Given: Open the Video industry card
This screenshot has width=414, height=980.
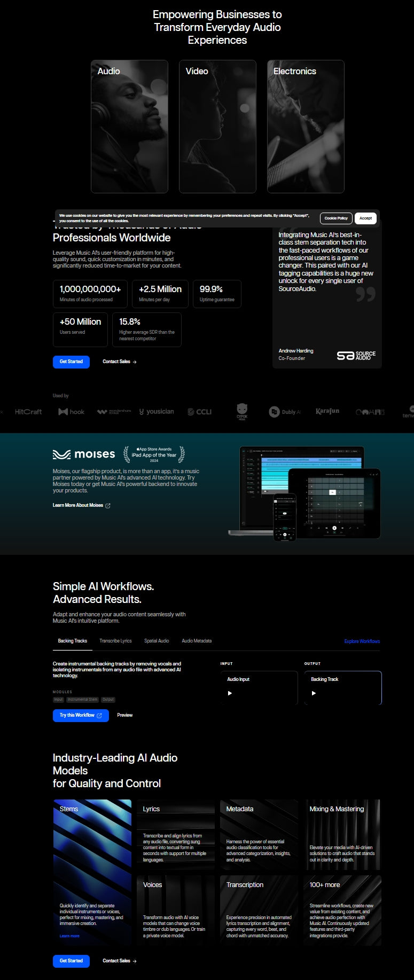Looking at the screenshot, I should point(217,127).
